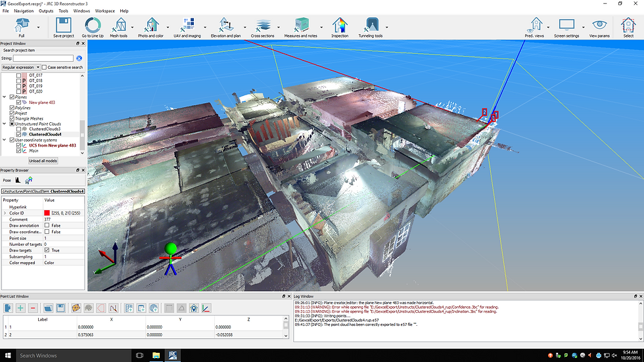Click the Windows Start button
Image resolution: width=644 pixels, height=362 pixels.
point(8,355)
